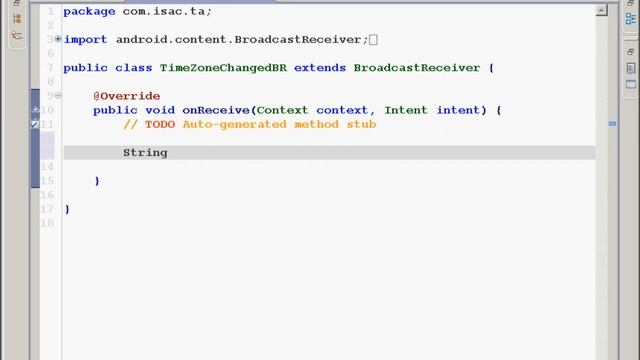
Task: Click the 'Intent' parameter type
Action: [406, 110]
